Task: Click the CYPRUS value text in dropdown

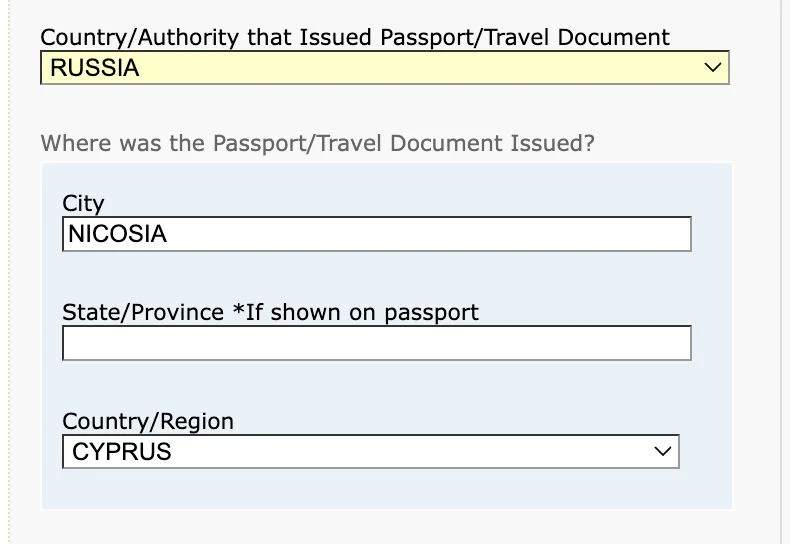Action: [x=122, y=451]
